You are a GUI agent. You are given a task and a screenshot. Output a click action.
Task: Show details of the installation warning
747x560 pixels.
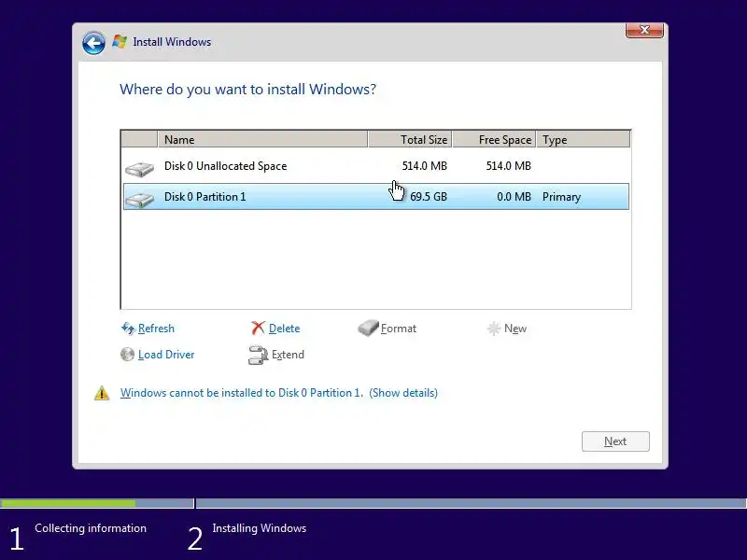coord(403,393)
